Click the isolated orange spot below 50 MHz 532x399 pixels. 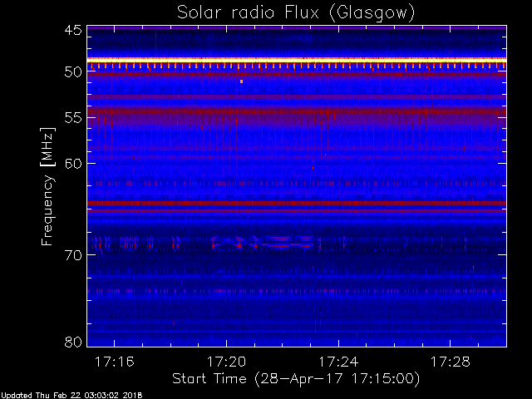[241, 81]
